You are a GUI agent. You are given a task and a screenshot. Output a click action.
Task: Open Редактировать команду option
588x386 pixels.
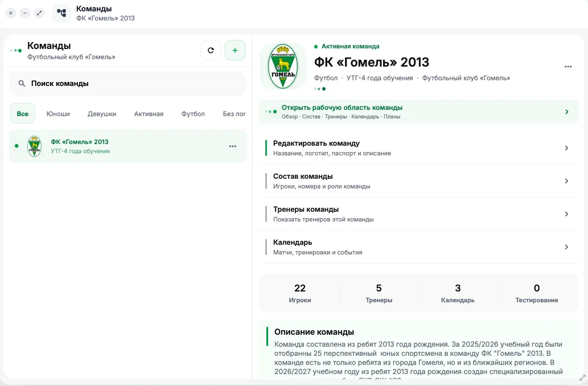[x=418, y=148]
